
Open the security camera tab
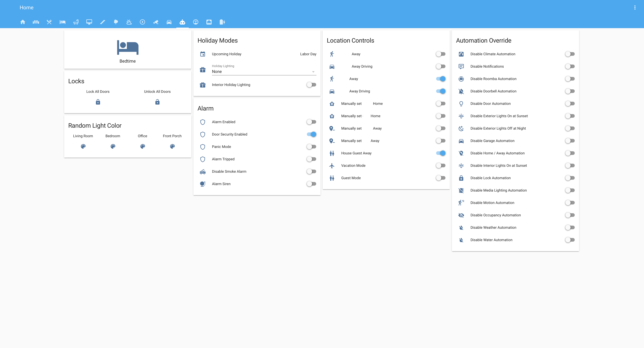coord(156,22)
